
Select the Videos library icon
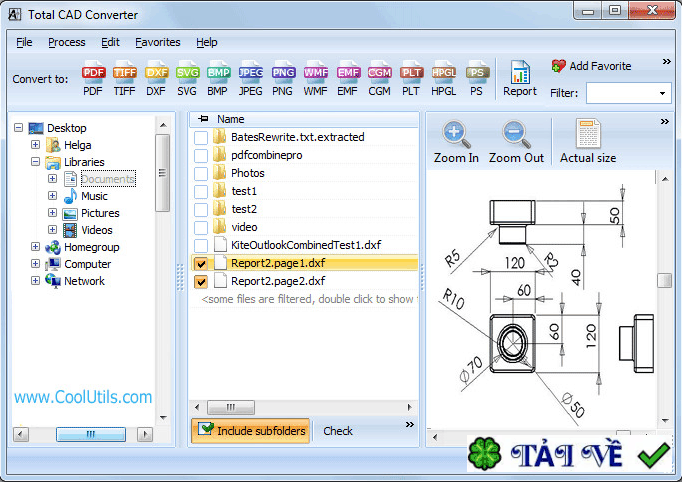pos(70,230)
